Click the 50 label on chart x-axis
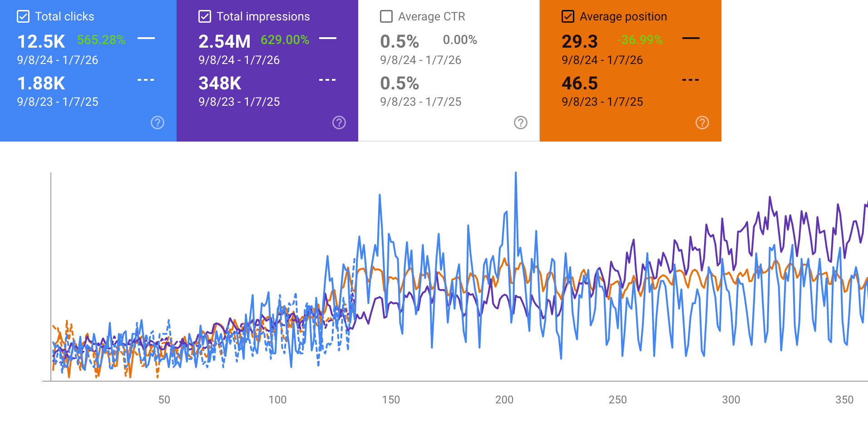 (164, 400)
